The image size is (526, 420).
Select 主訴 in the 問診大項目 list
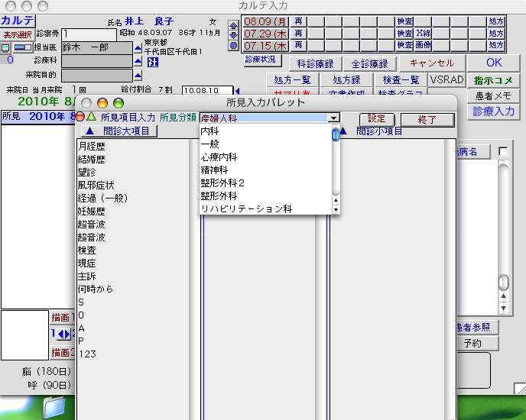point(87,276)
